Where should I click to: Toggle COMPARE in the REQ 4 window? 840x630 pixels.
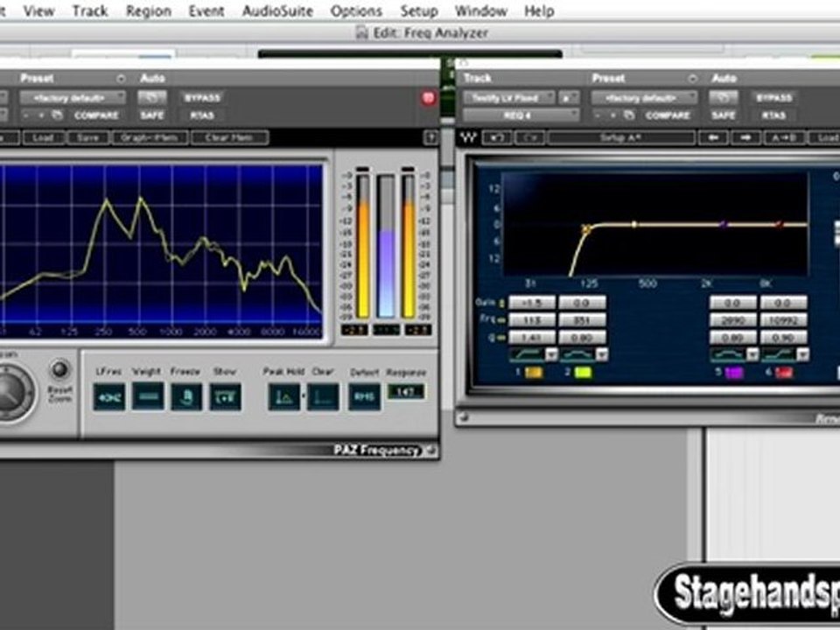(668, 115)
